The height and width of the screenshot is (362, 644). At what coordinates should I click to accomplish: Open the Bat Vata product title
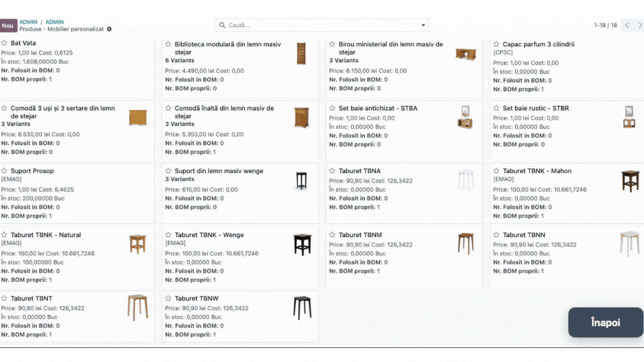[23, 43]
